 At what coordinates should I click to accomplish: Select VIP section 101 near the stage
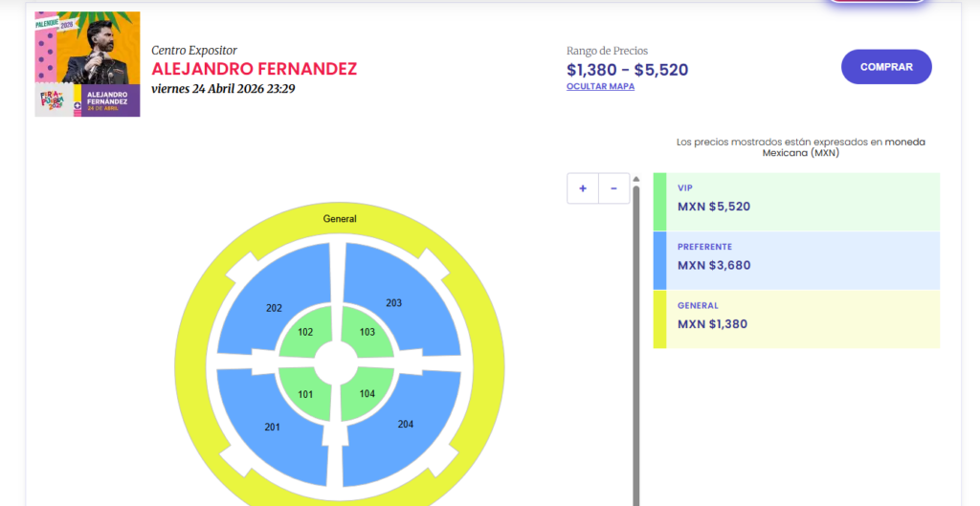[305, 394]
